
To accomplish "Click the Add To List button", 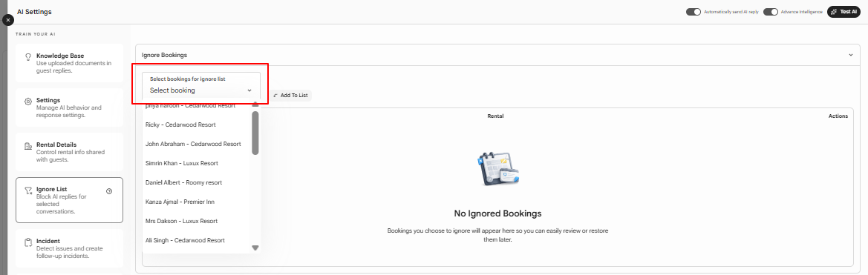I will pyautogui.click(x=290, y=96).
